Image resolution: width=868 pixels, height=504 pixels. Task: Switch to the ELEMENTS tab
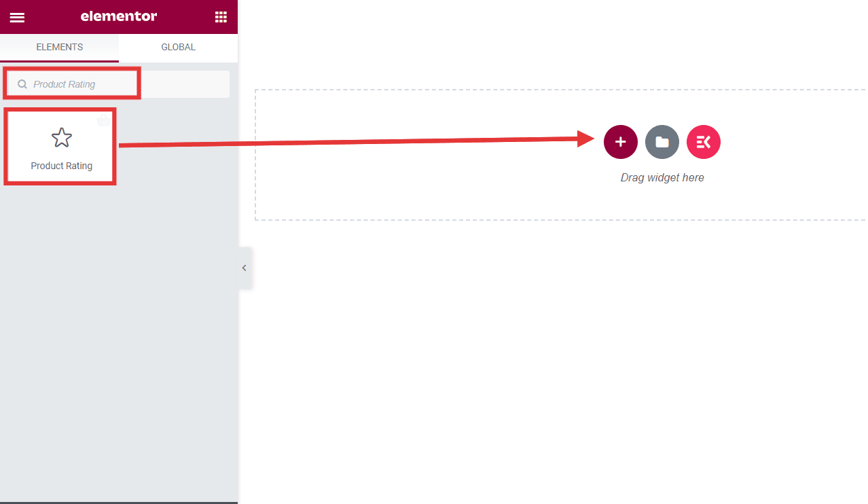pos(60,48)
